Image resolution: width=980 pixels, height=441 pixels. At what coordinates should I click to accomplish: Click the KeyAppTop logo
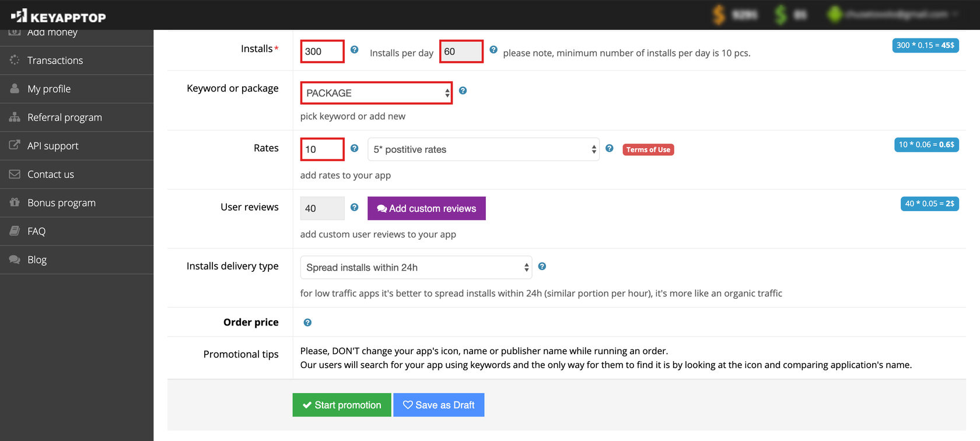58,16
